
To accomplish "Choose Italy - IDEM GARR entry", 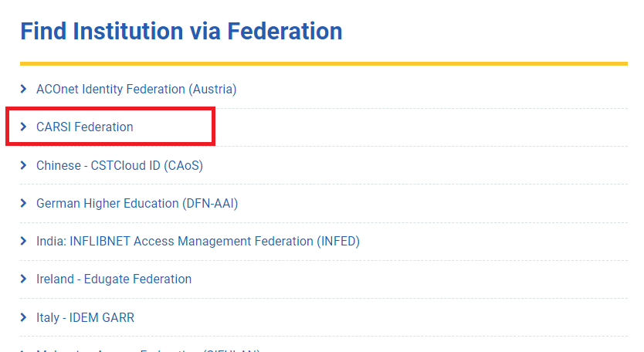I will tap(85, 317).
